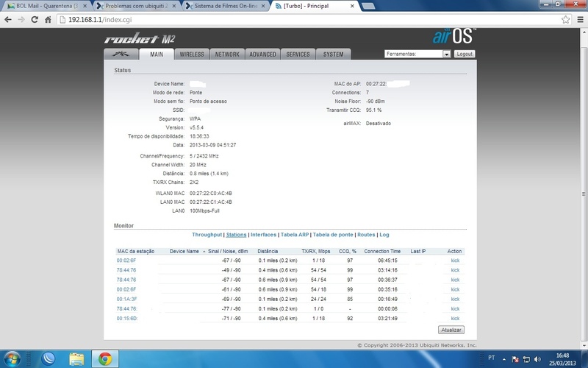Open Thunderbird-like blue taskbar icon

pos(48,359)
